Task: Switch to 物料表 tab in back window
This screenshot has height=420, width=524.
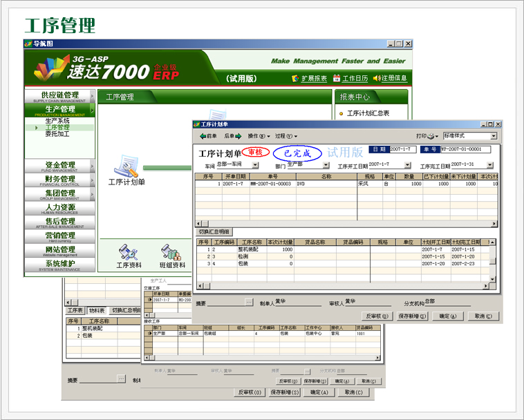Action: (x=97, y=310)
